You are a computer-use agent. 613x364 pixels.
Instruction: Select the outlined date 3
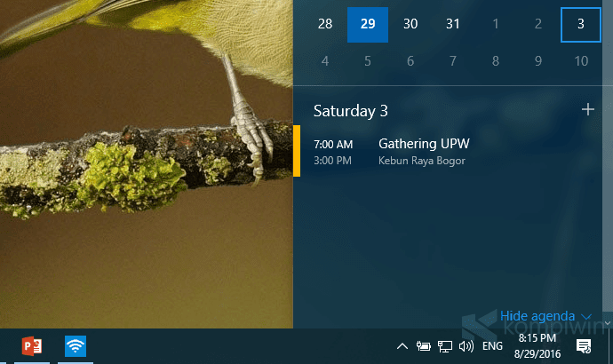coord(581,24)
